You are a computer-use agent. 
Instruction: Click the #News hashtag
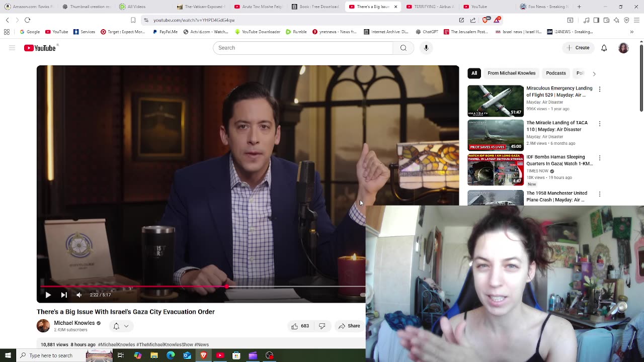(201, 345)
